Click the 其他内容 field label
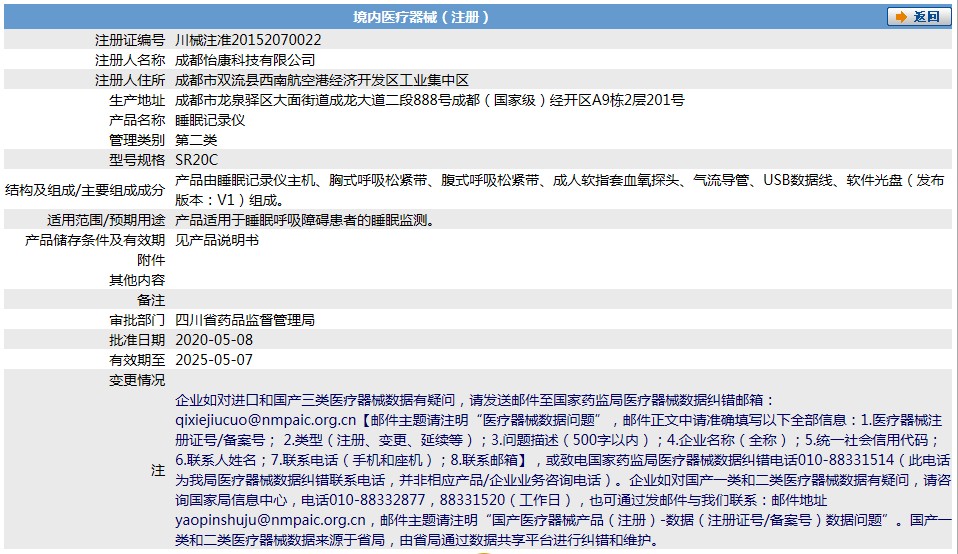The width and height of the screenshot is (958, 554). (x=137, y=280)
